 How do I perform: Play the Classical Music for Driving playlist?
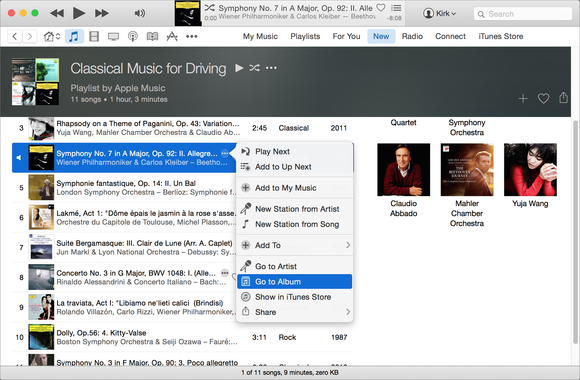pyautogui.click(x=239, y=68)
